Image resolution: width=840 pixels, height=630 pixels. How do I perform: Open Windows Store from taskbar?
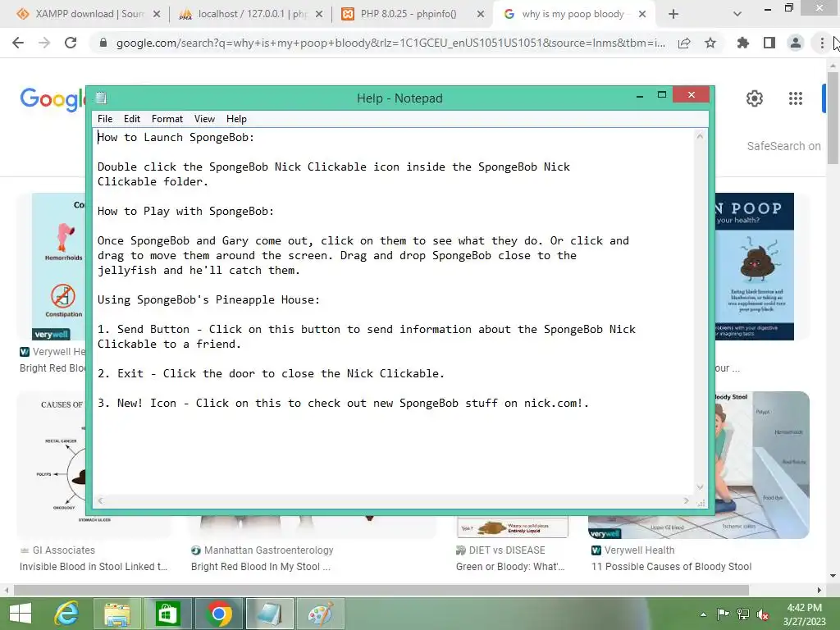pyautogui.click(x=167, y=614)
